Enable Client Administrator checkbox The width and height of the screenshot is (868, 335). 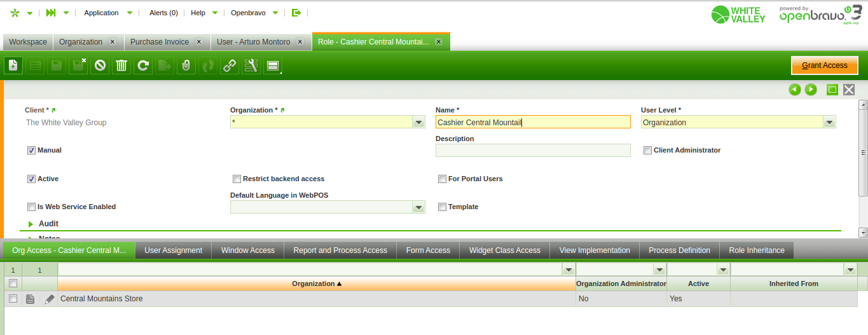[x=647, y=151]
